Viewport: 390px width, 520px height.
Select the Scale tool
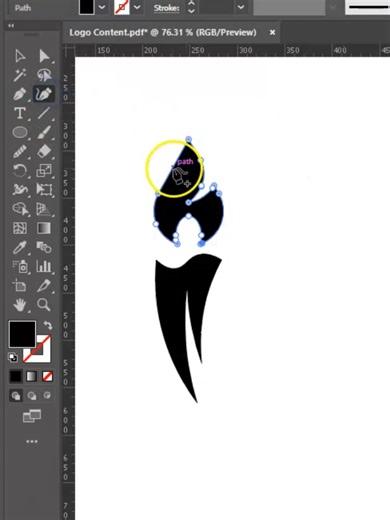(x=44, y=171)
